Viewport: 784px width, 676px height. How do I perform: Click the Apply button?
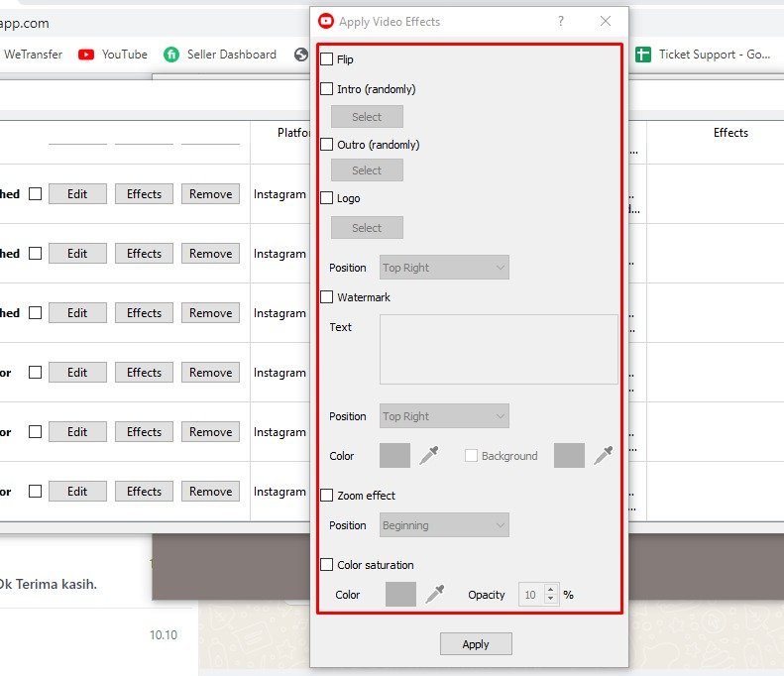coord(476,644)
